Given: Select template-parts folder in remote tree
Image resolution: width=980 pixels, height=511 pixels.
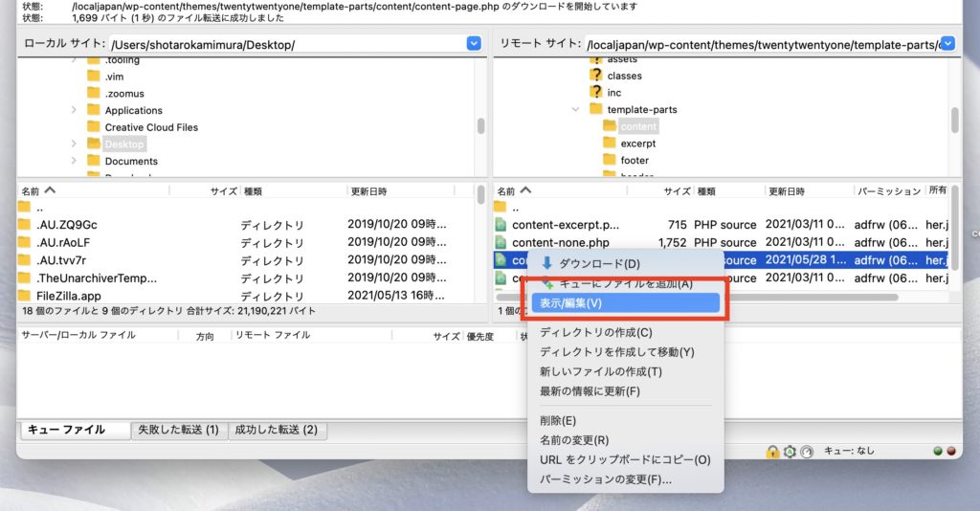Looking at the screenshot, I should 642,109.
